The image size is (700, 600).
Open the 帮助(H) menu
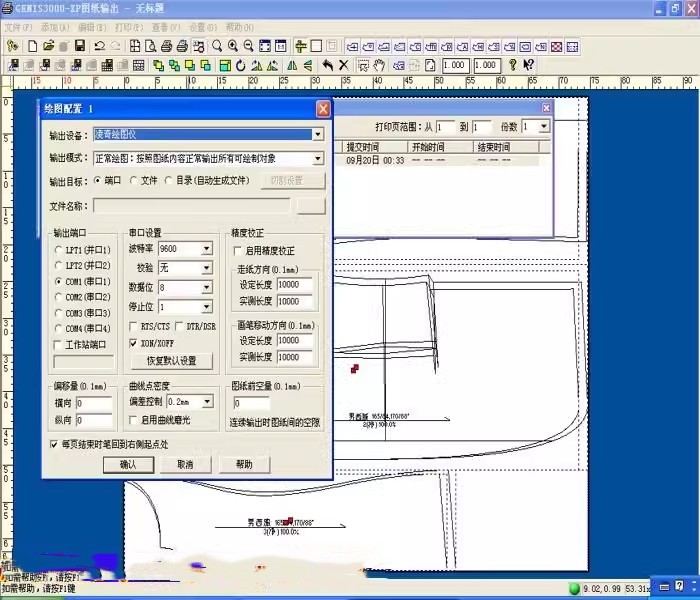pos(240,27)
